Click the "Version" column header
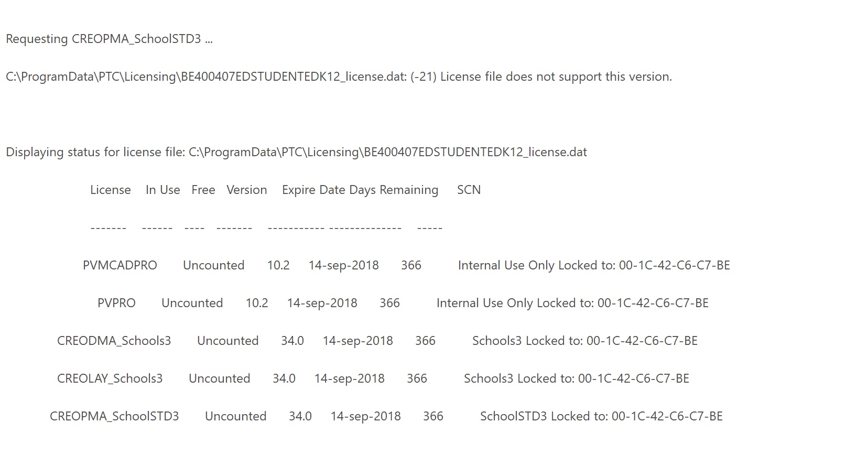The height and width of the screenshot is (455, 868). [246, 190]
